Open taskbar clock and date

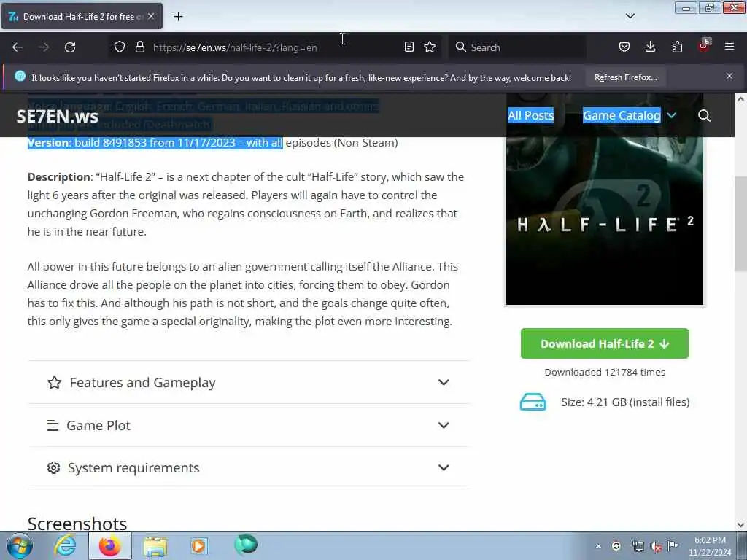click(710, 546)
